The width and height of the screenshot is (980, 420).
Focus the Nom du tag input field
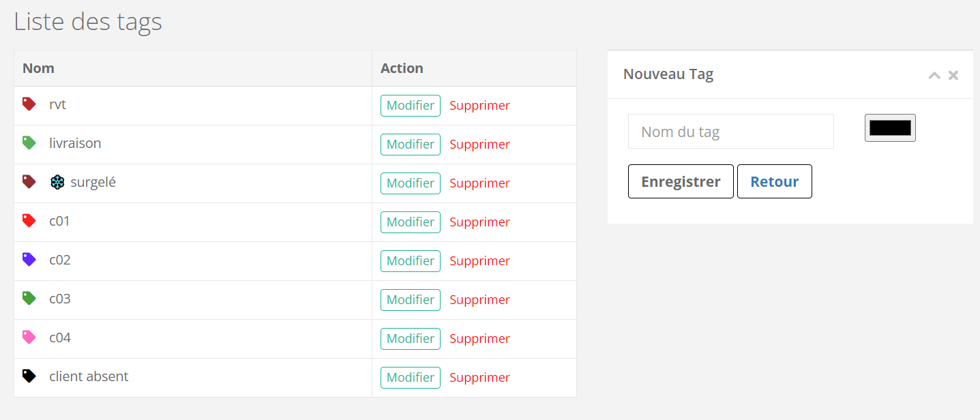[x=731, y=132]
